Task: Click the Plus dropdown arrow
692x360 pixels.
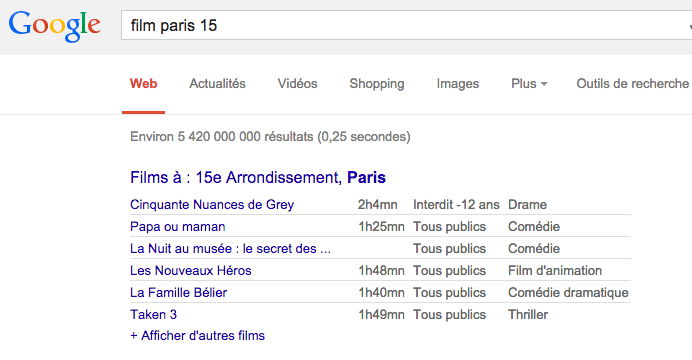Action: point(544,84)
